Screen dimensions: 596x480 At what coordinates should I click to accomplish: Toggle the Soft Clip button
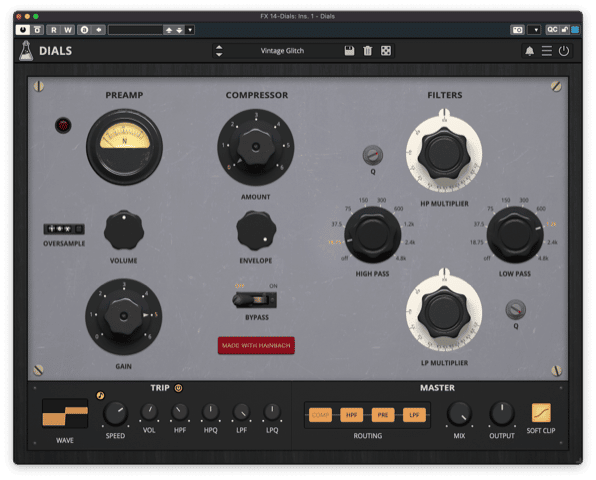click(541, 413)
